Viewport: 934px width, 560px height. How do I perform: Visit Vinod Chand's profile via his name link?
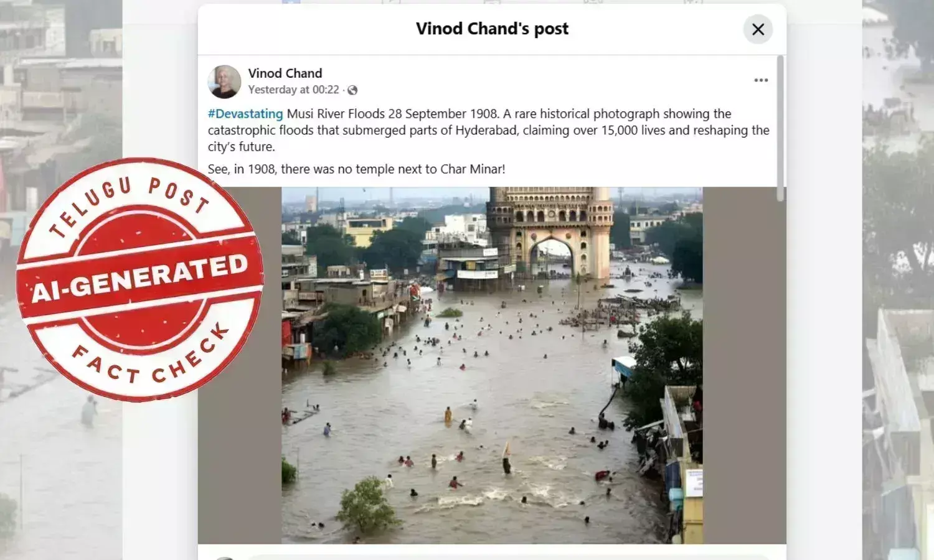point(285,73)
